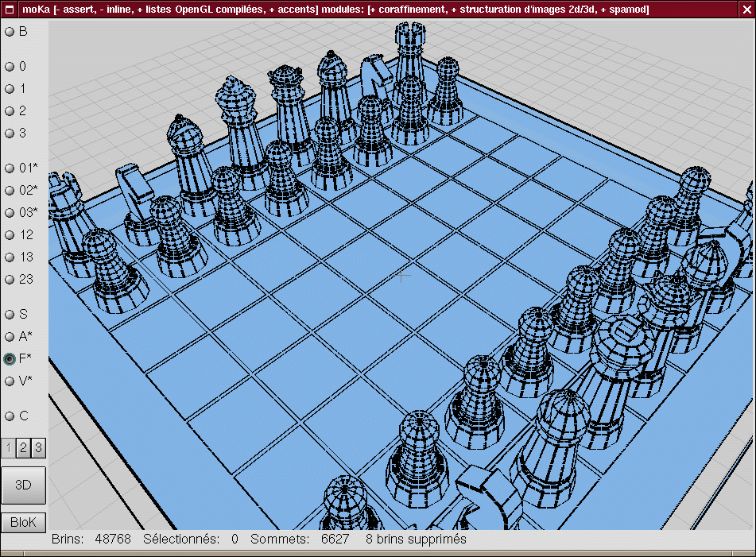
Task: Choose the C radio button
Action: point(10,416)
